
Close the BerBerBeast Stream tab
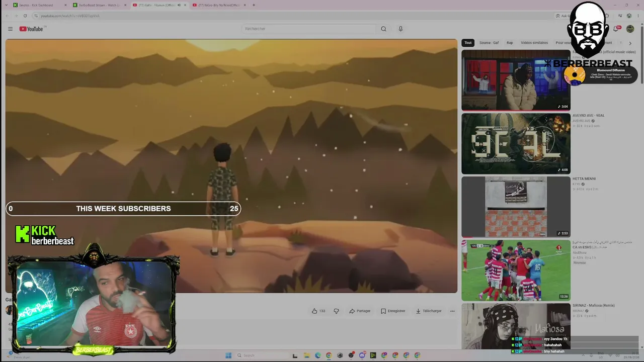pyautogui.click(x=125, y=5)
